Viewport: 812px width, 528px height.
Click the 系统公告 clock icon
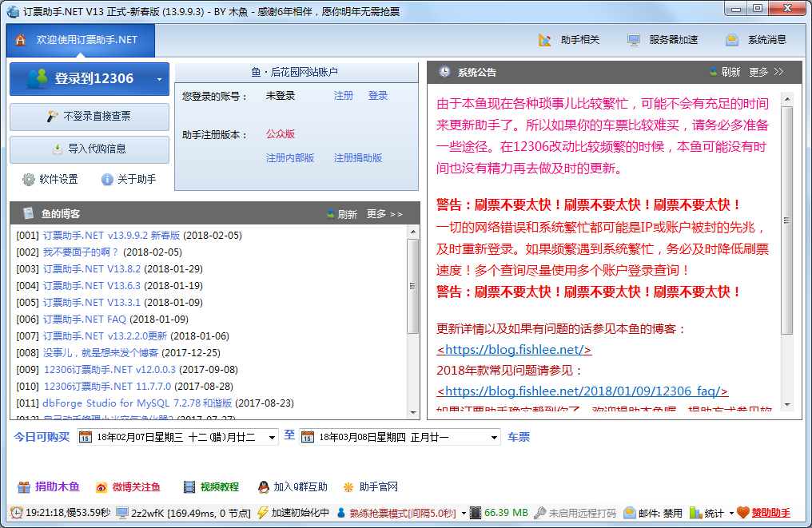(x=444, y=72)
